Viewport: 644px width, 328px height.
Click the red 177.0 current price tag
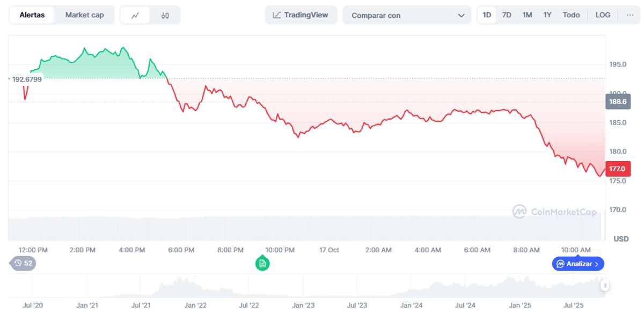pos(618,169)
